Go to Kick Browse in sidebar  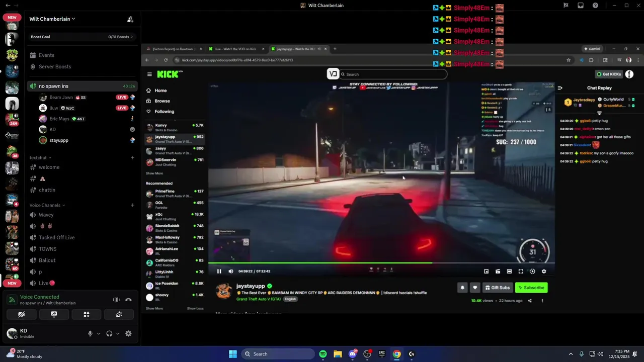pyautogui.click(x=162, y=101)
